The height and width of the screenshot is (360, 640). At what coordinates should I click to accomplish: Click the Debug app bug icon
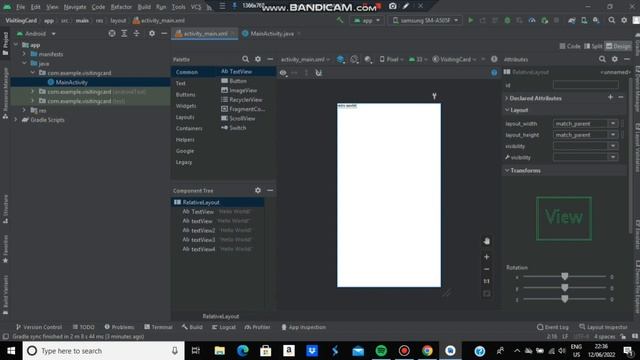[507, 20]
